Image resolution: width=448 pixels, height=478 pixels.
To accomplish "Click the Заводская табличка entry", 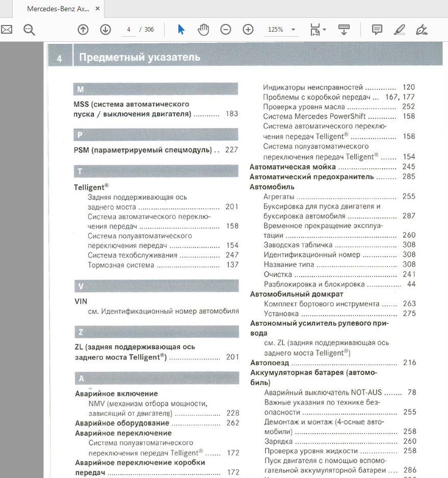I will [x=298, y=245].
